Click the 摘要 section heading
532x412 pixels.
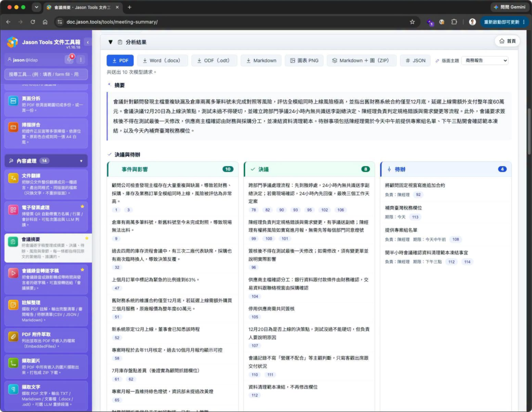click(119, 85)
